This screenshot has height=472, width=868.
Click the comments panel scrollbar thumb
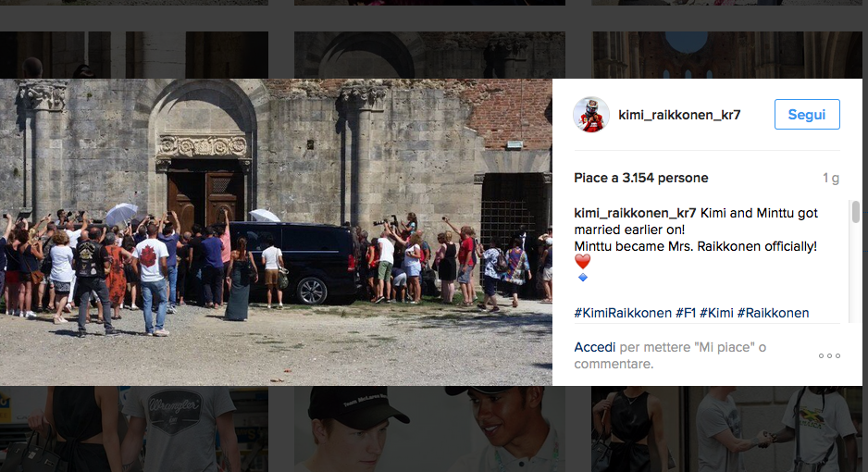855,212
